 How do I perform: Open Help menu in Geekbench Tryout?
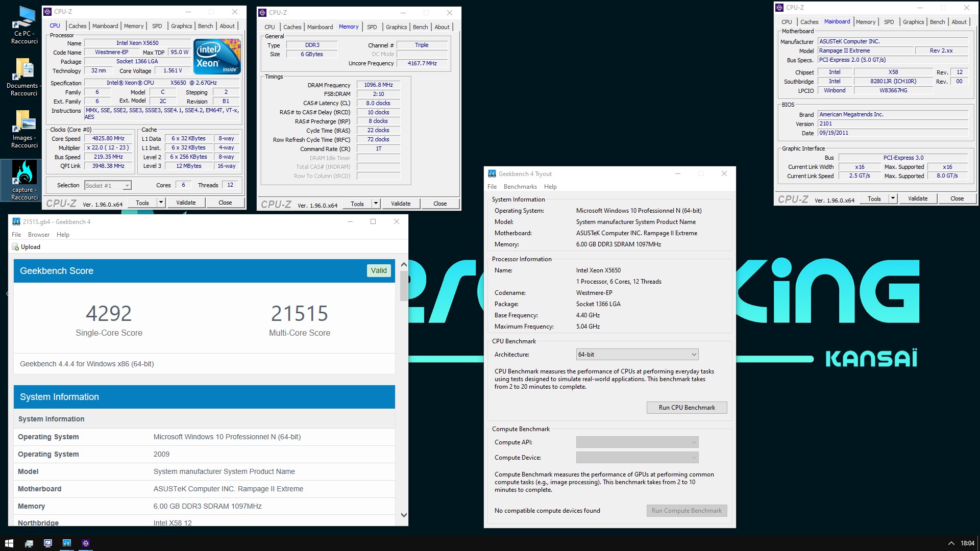(x=550, y=187)
